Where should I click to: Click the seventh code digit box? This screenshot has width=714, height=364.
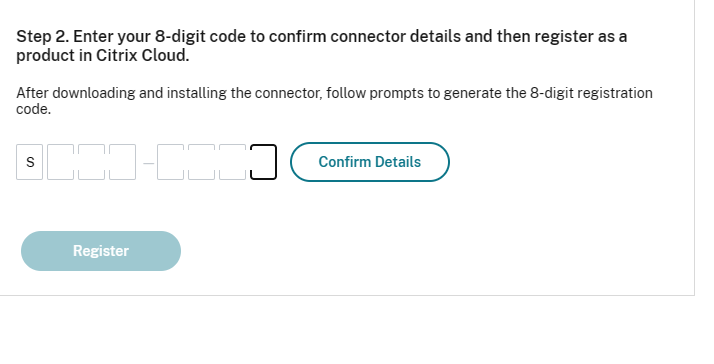(232, 162)
